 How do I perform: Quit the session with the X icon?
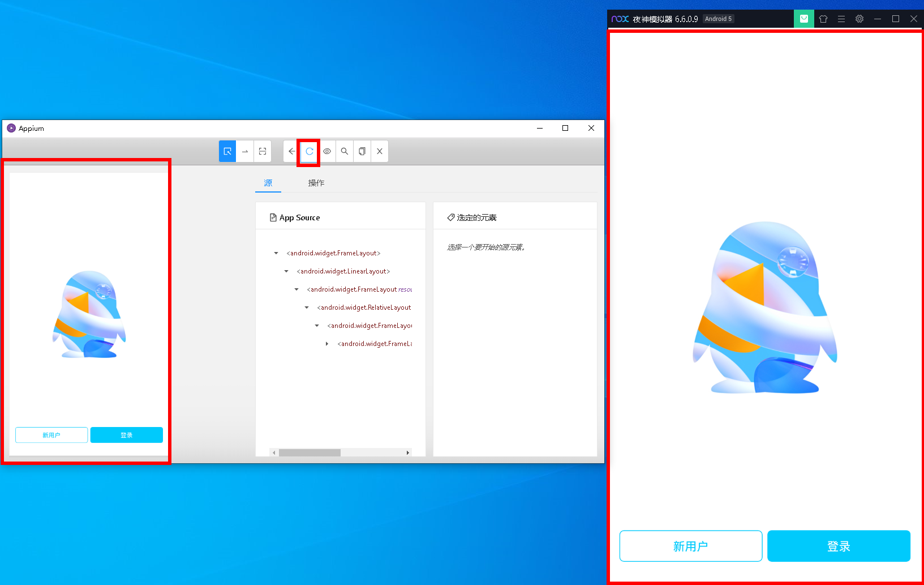pos(380,151)
